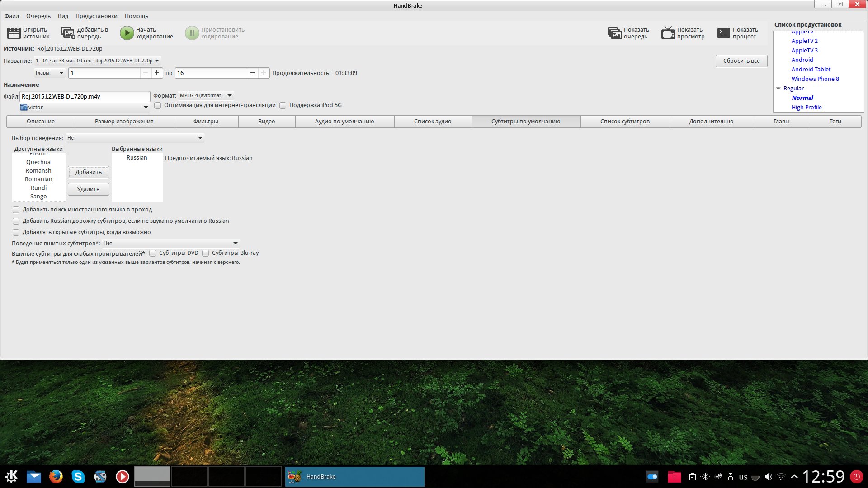868x488 pixels.
Task: Launch Firefox from the taskbar
Action: click(56, 476)
